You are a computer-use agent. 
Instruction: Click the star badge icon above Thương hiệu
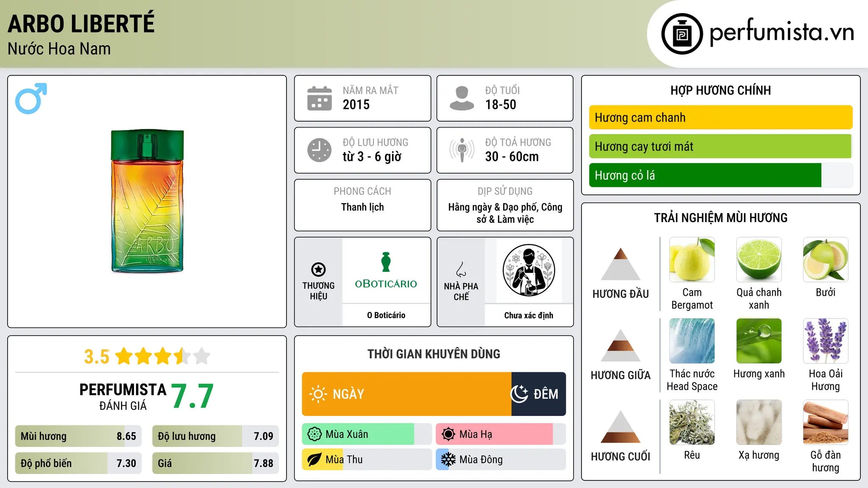[318, 269]
